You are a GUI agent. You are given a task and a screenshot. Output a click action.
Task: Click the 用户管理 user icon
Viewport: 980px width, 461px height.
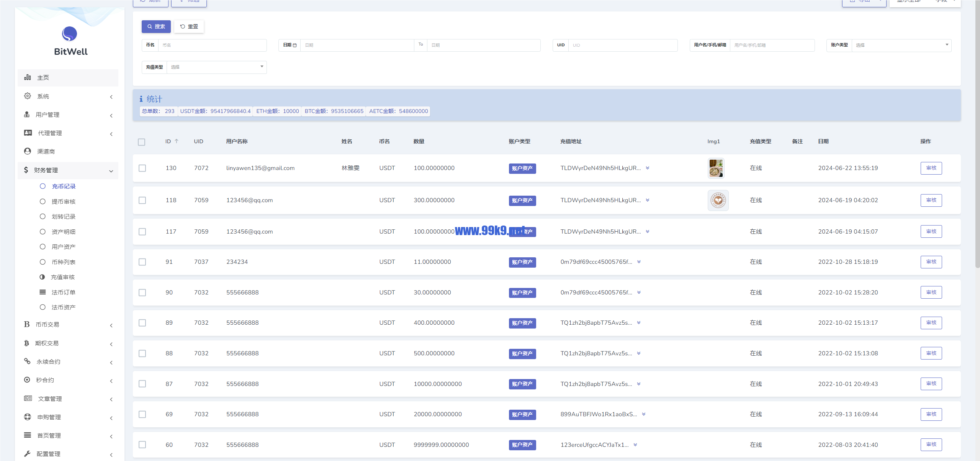27,114
